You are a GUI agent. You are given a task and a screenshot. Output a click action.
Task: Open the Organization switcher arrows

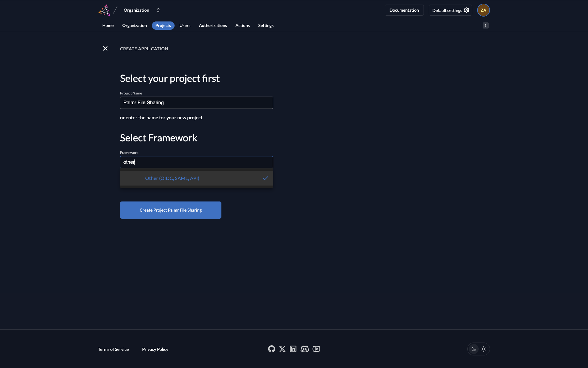click(x=158, y=10)
